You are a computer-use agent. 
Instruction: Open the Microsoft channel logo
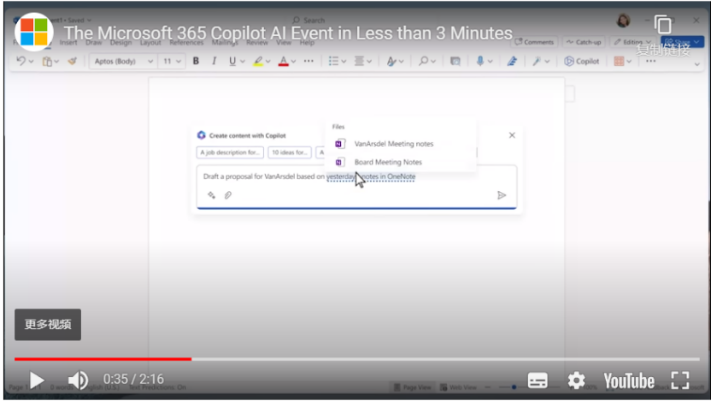34,32
